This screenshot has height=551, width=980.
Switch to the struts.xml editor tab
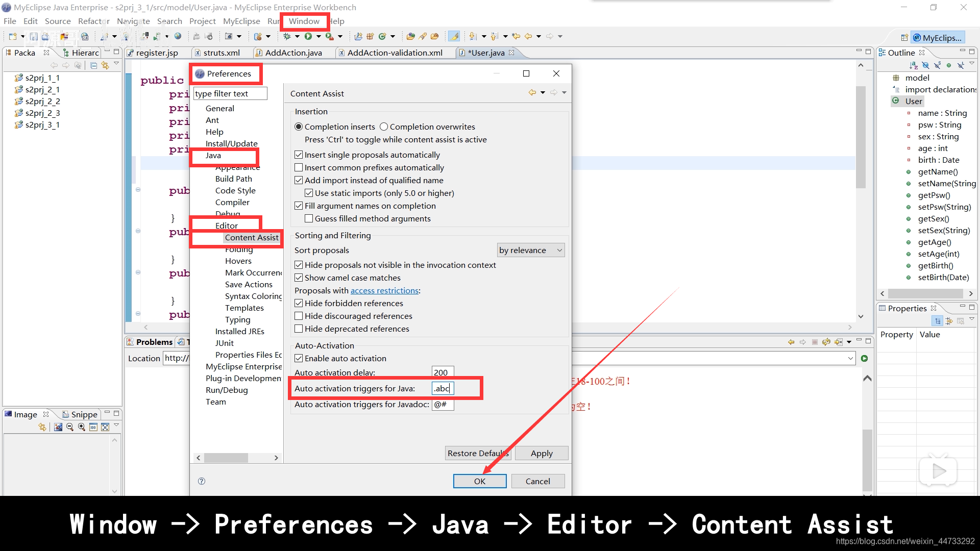click(221, 53)
